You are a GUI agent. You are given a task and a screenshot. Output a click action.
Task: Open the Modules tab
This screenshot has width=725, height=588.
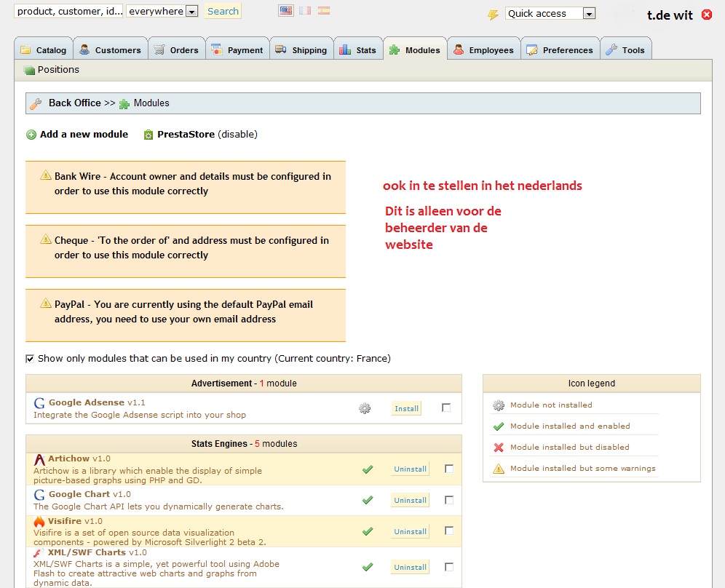coord(415,50)
